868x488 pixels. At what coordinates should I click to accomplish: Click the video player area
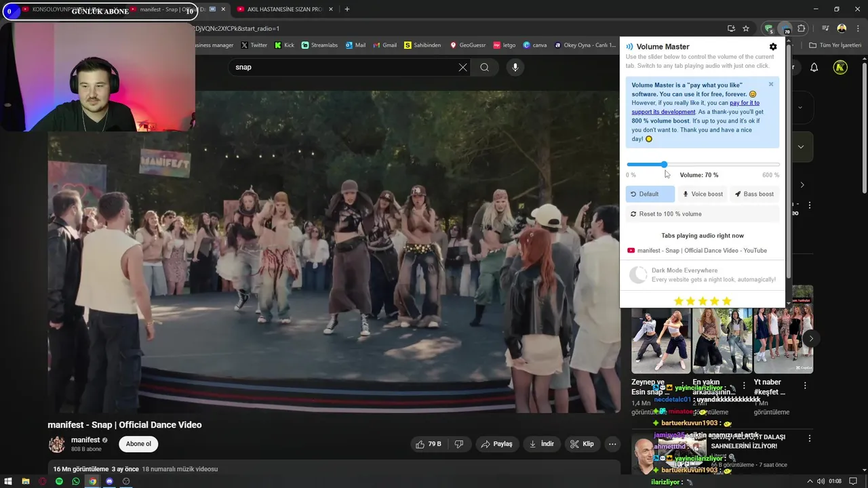334,252
